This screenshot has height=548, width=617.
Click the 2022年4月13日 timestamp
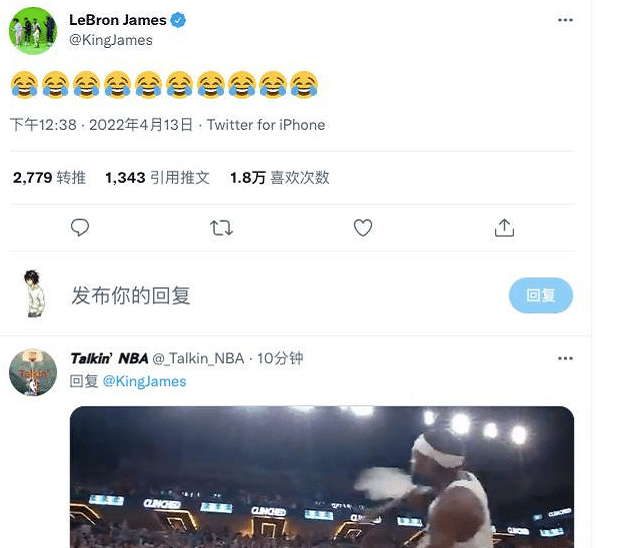[143, 125]
